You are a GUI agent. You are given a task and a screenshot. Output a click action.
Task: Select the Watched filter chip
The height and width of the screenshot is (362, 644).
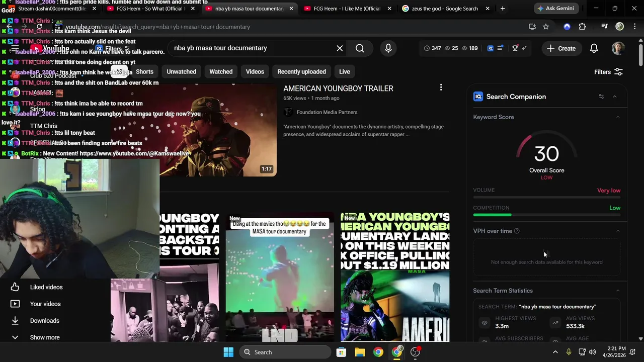coord(221,71)
